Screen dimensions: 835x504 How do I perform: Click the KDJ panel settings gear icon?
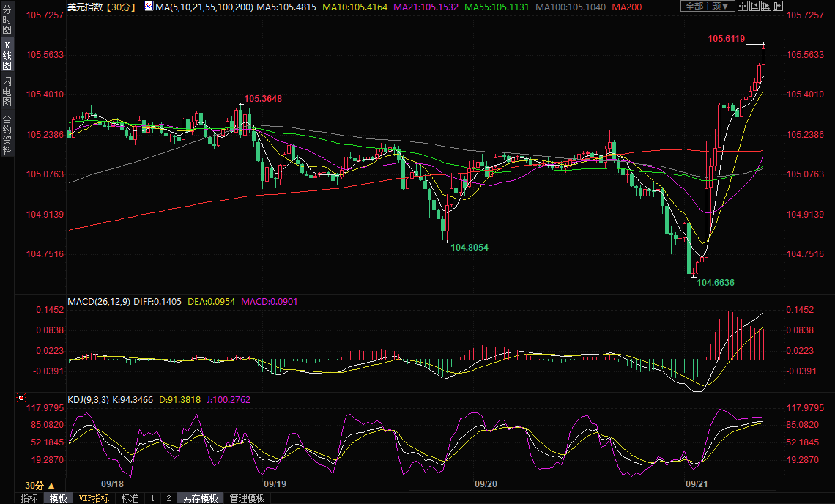click(x=21, y=399)
